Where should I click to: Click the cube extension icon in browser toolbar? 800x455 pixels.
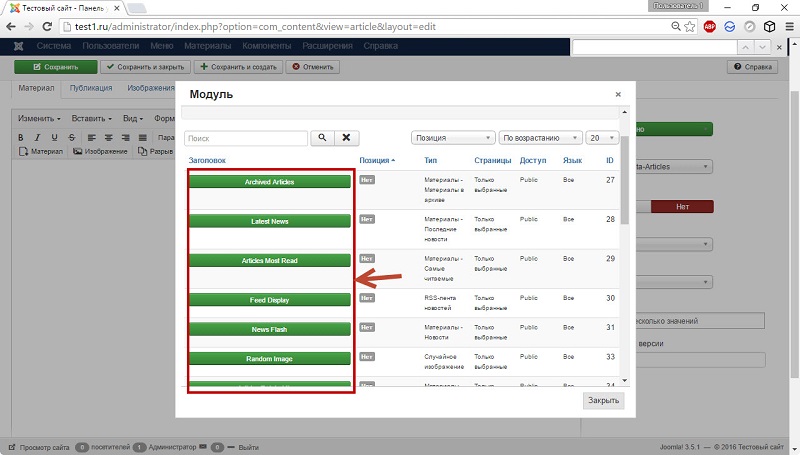click(769, 27)
